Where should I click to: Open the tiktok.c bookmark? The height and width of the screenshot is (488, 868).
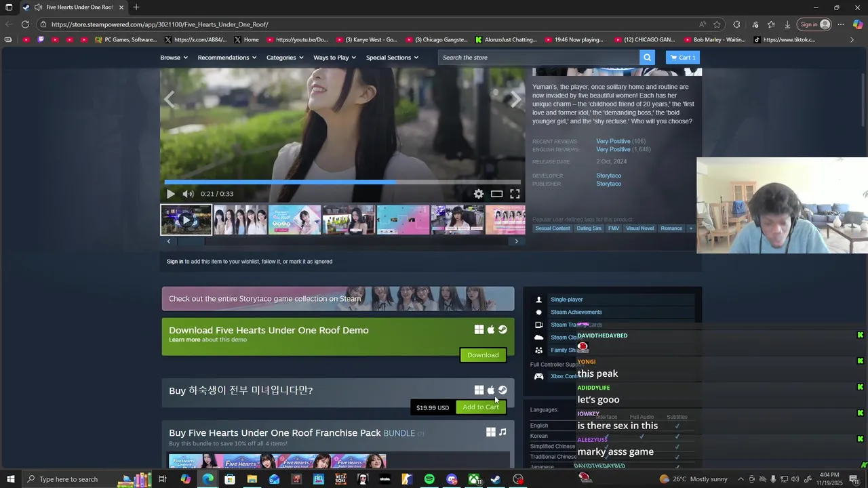(785, 40)
